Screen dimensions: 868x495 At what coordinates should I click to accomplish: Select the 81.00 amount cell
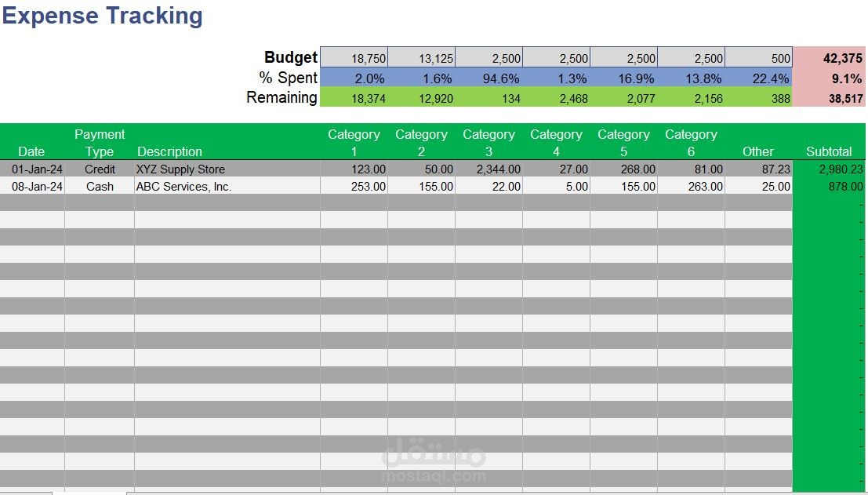[692, 169]
